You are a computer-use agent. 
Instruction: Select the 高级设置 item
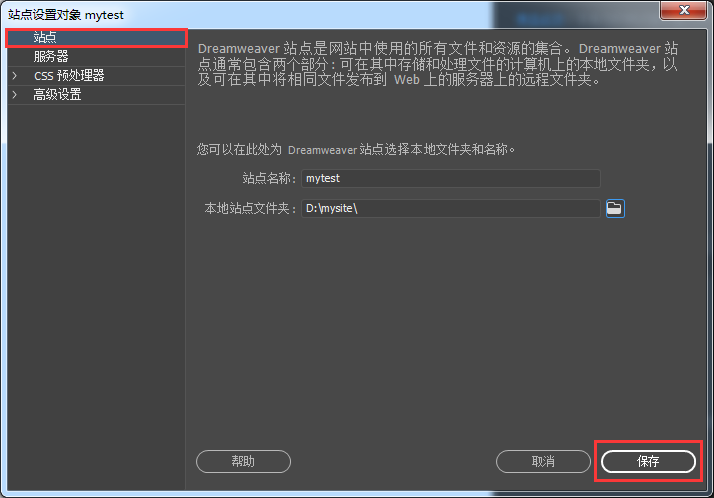pos(97,95)
